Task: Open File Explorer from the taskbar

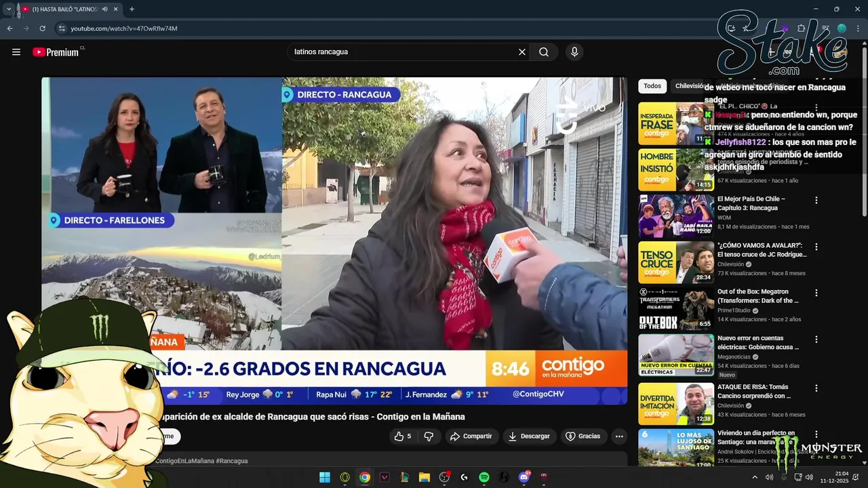Action: (x=425, y=477)
